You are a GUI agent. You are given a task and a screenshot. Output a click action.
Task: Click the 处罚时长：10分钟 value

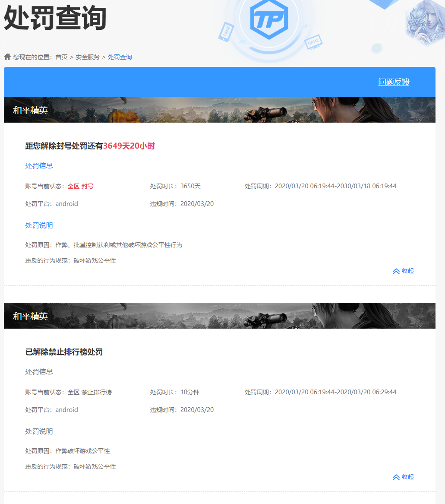tap(174, 392)
